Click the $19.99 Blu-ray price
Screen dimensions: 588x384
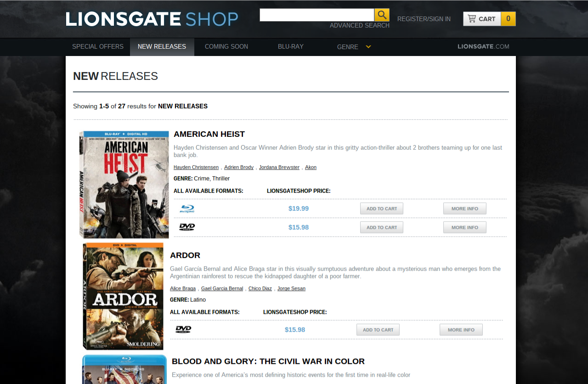(299, 209)
